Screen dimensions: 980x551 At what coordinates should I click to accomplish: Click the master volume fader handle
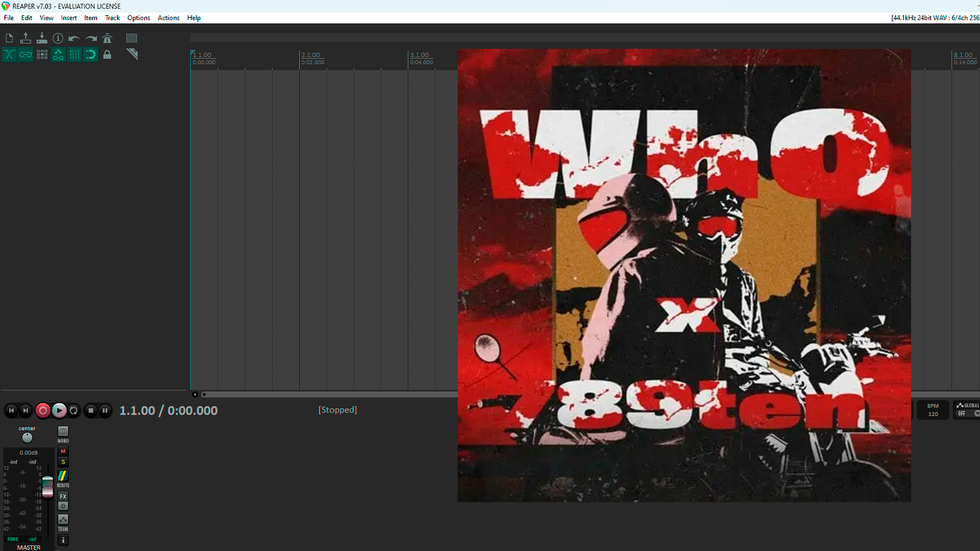click(47, 486)
